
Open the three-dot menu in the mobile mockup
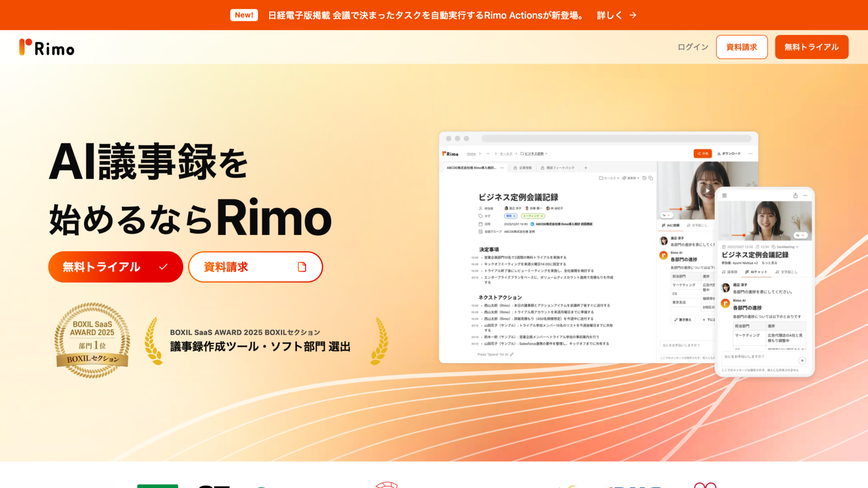pos(805,196)
